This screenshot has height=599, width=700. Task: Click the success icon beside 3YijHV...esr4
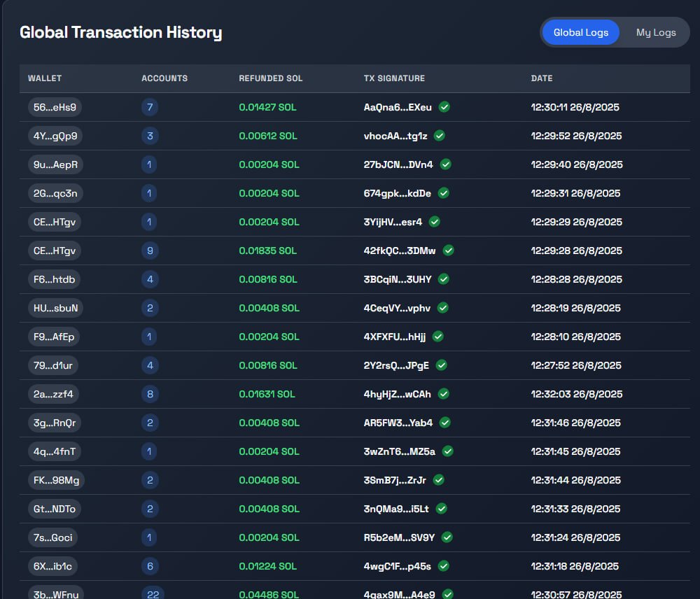coord(434,222)
